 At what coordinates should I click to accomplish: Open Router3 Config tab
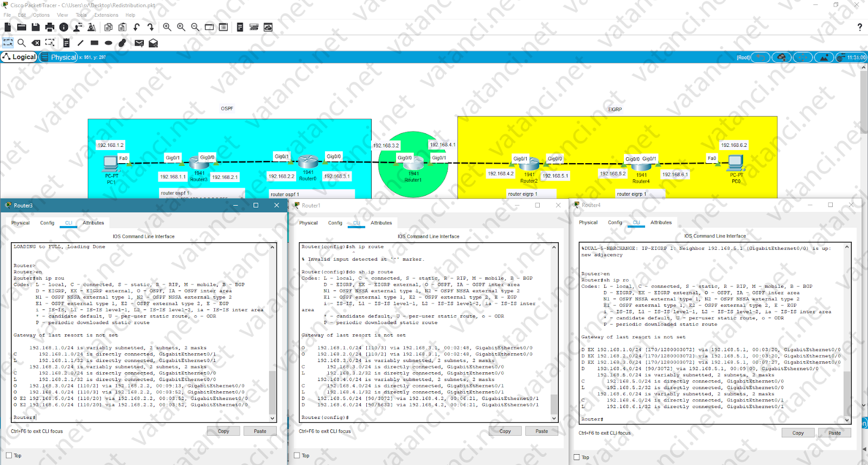point(47,223)
